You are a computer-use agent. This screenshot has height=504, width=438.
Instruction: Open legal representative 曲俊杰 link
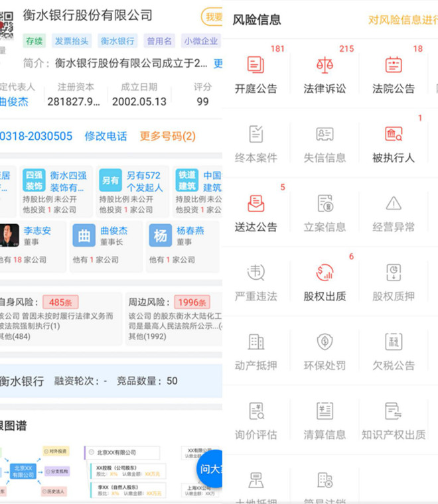(14, 101)
